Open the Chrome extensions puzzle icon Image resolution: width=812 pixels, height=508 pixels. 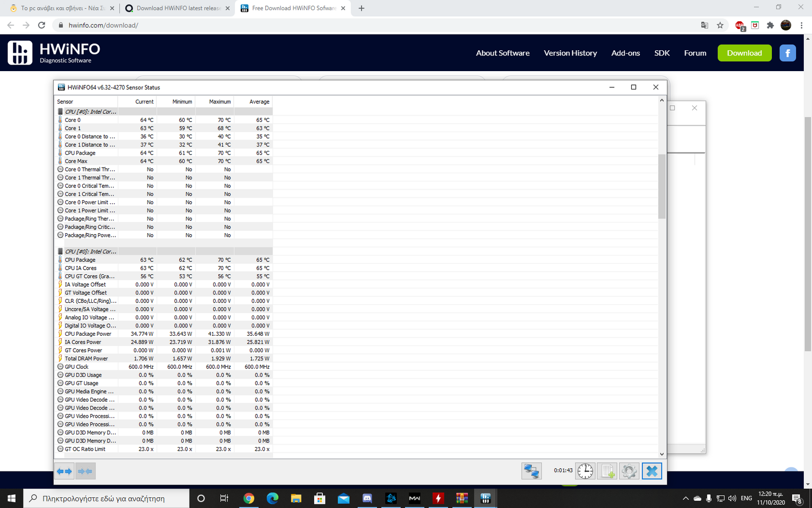coord(770,25)
